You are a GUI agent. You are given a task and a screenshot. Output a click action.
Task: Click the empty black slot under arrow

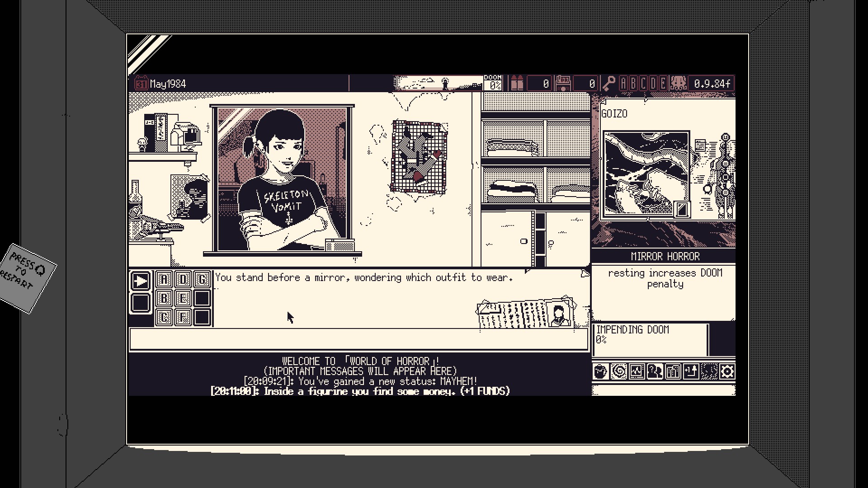coord(141,303)
